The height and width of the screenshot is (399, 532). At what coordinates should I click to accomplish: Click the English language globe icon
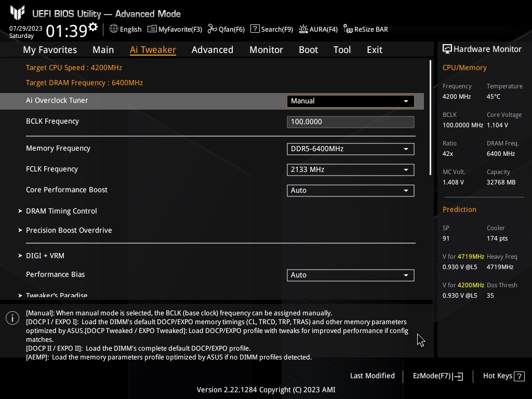[114, 29]
